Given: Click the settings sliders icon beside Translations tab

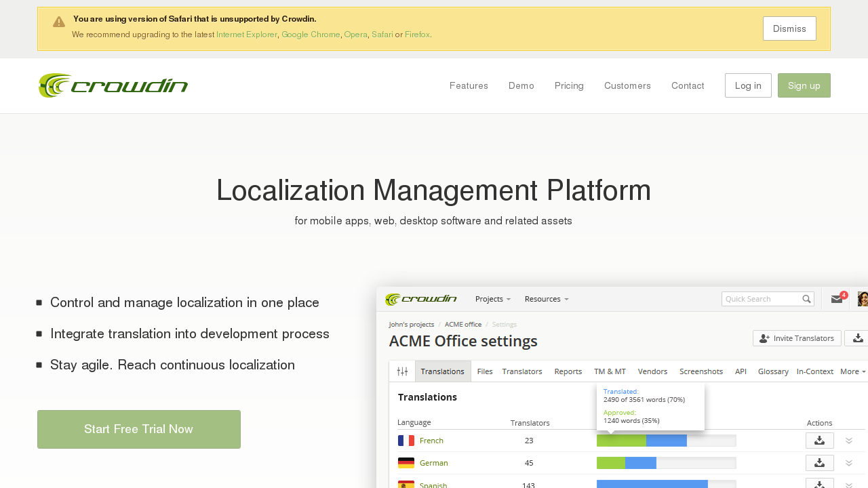Looking at the screenshot, I should coord(402,371).
